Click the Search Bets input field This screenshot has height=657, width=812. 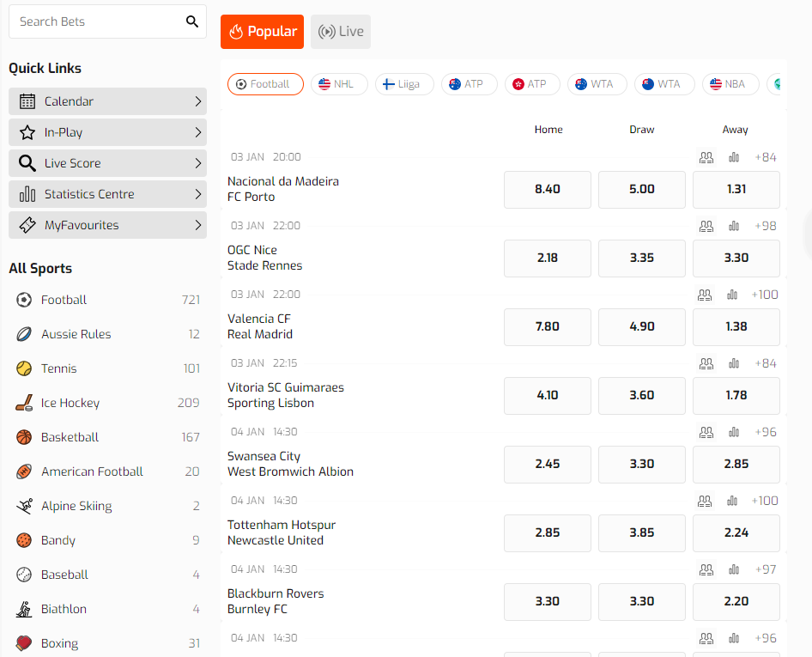tap(107, 21)
